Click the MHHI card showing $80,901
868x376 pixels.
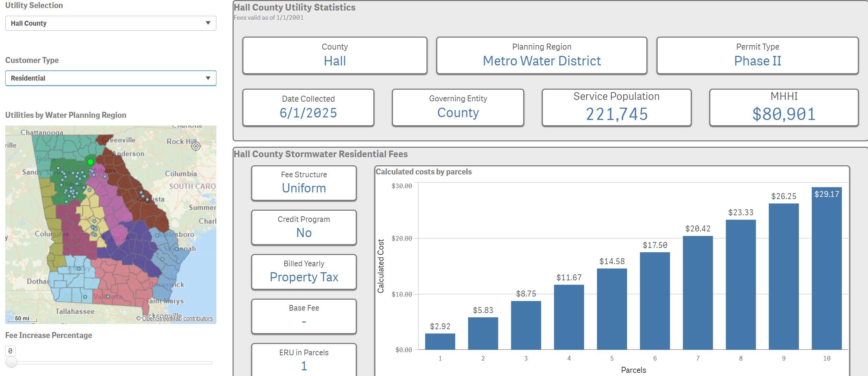point(783,107)
